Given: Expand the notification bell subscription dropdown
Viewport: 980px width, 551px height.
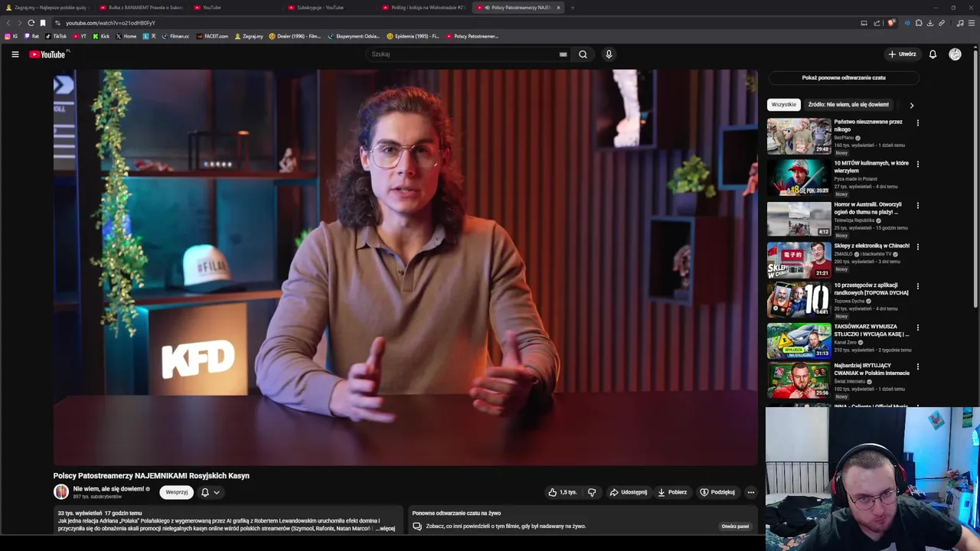Looking at the screenshot, I should point(211,492).
